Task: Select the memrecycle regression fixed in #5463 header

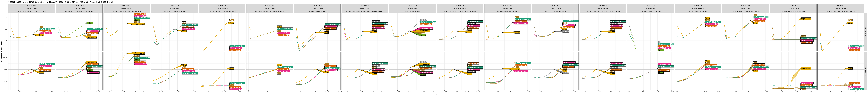Action: point(79,11)
